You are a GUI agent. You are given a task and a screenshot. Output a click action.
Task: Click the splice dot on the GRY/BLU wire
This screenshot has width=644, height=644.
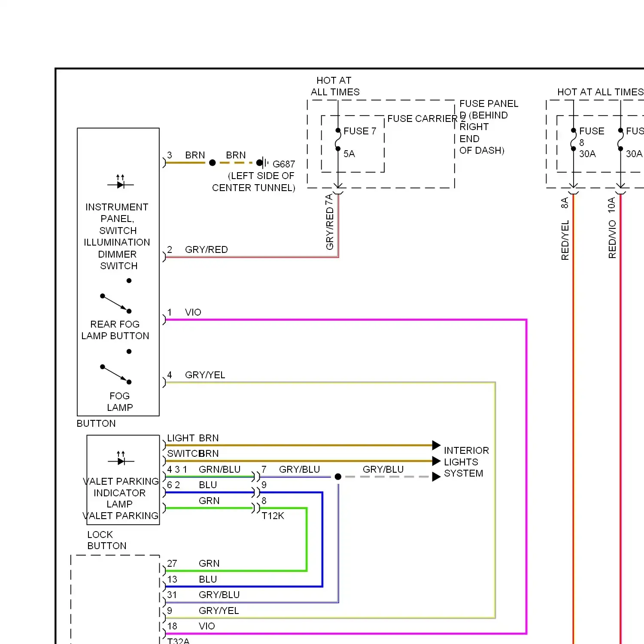pyautogui.click(x=338, y=477)
